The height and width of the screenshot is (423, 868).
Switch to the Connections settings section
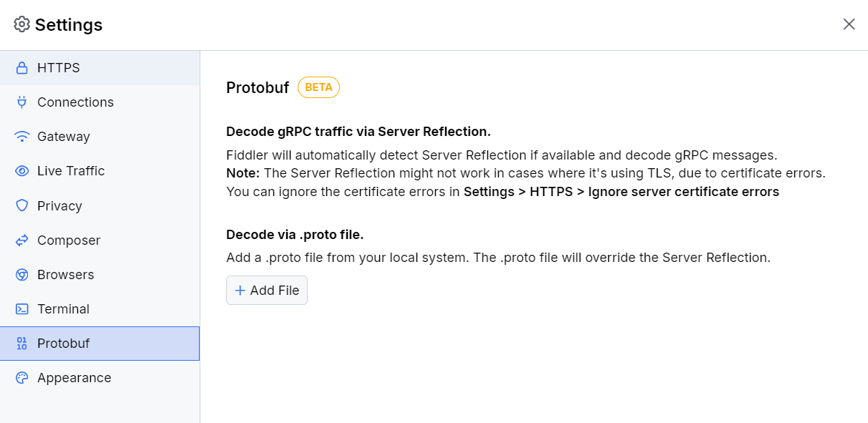[75, 102]
